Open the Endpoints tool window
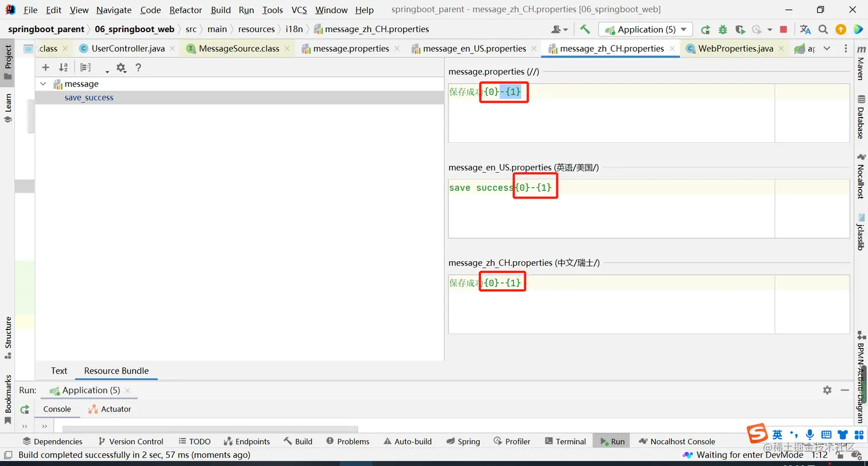 (247, 441)
